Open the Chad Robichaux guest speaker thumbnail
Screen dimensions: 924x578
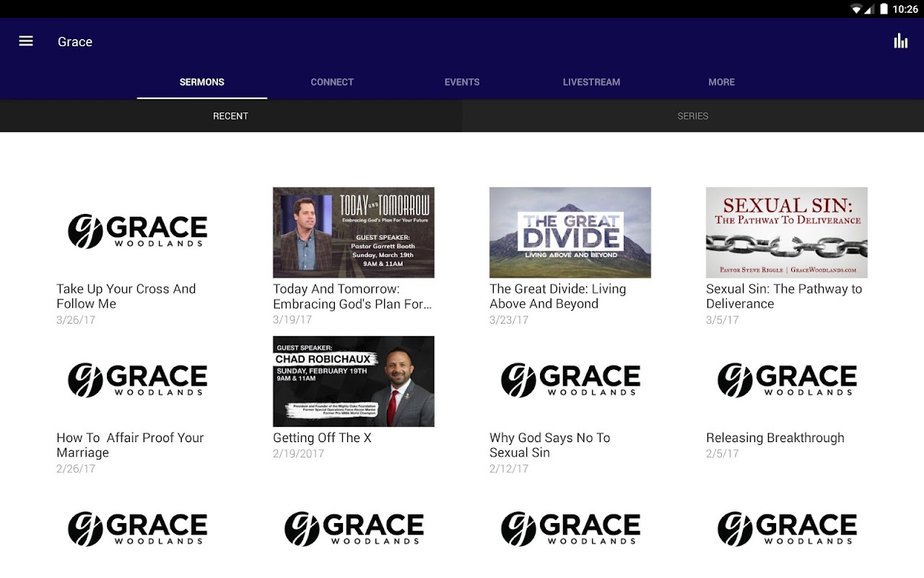(354, 381)
